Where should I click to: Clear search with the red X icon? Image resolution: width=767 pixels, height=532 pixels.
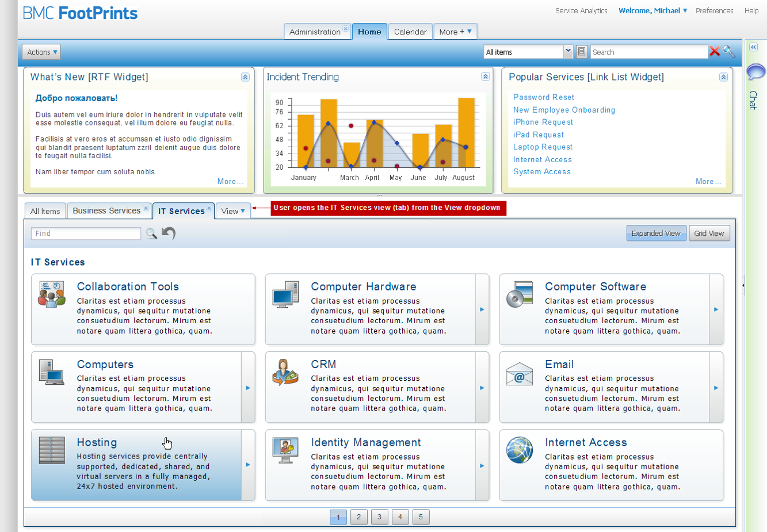(715, 52)
